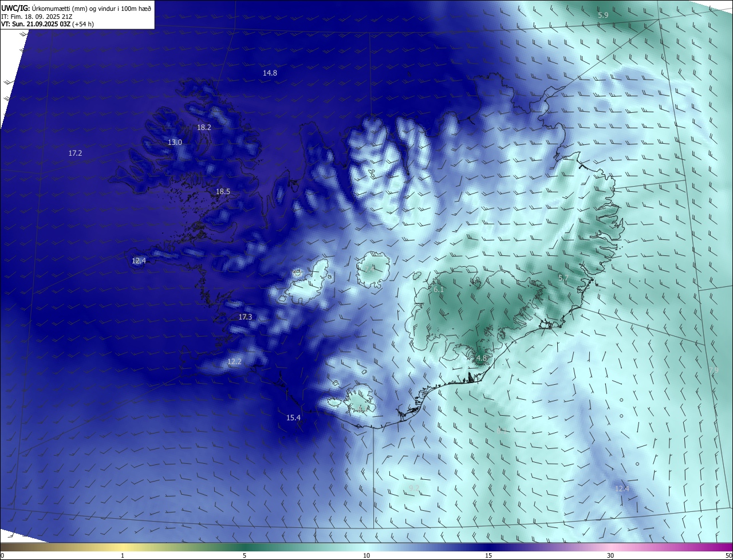Click the 14.8 value north of Iceland
Viewport: 733px width, 560px height.
[270, 73]
